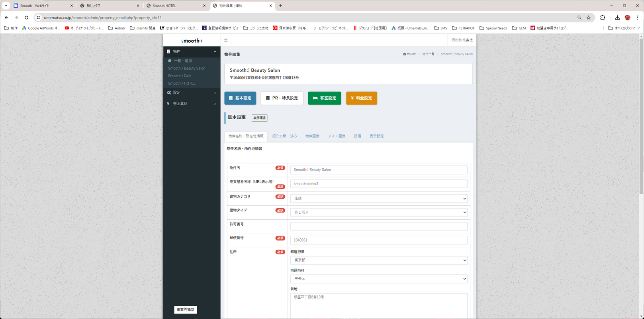The height and width of the screenshot is (319, 644).
Task: Open the Chrome three-dot menu
Action: [x=637, y=18]
